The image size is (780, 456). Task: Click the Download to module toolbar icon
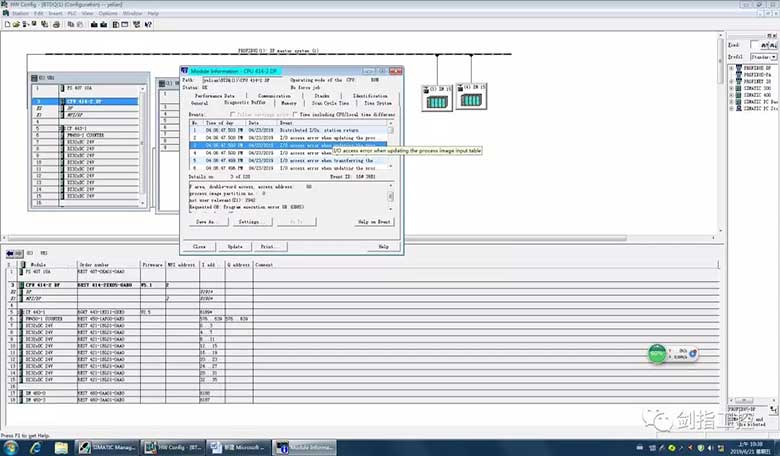(x=94, y=24)
